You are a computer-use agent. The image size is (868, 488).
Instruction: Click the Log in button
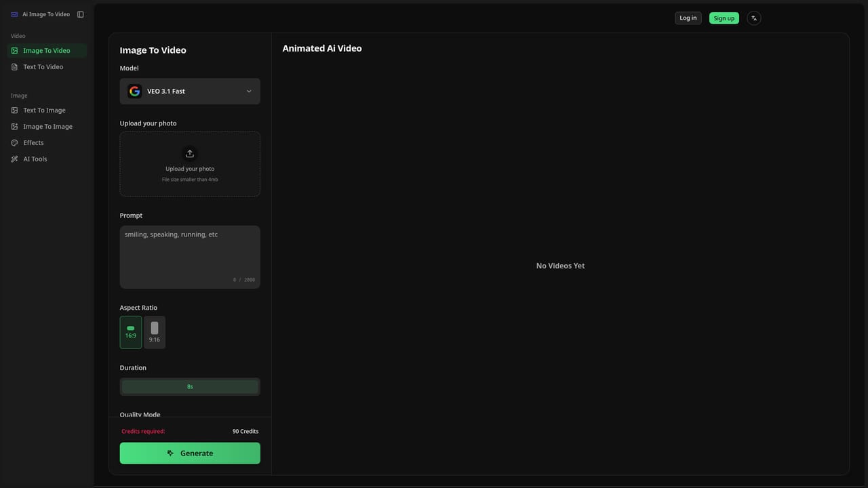tap(688, 18)
